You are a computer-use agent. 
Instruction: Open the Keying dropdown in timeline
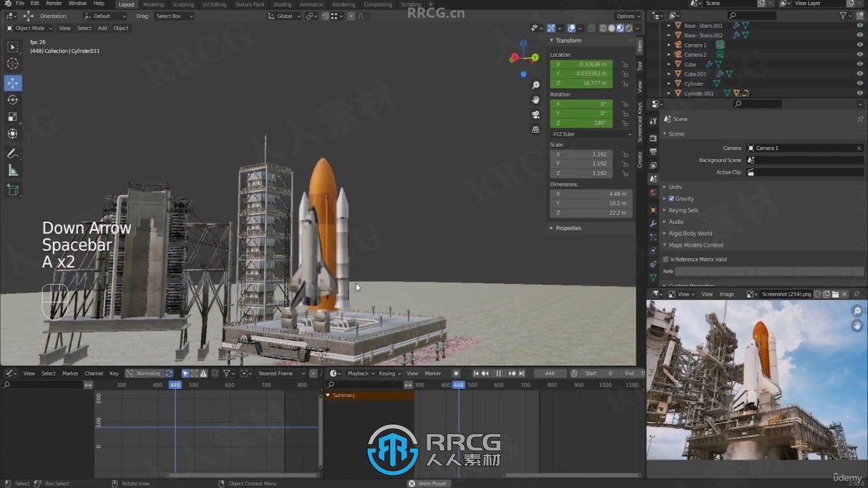tap(390, 373)
